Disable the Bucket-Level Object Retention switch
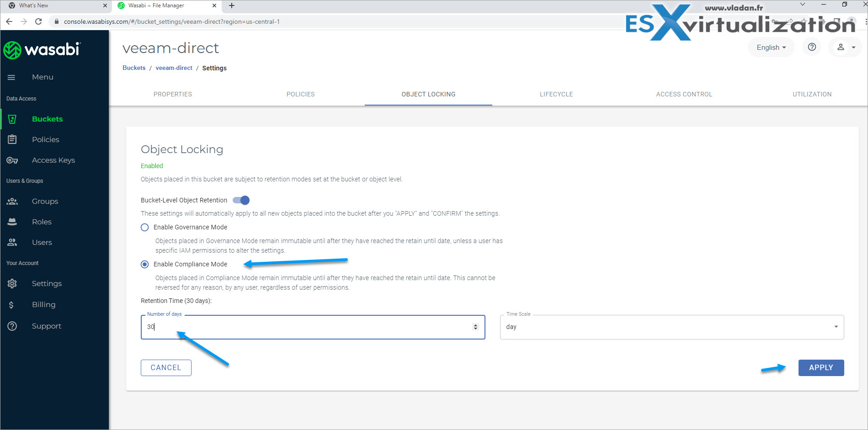 [x=241, y=200]
